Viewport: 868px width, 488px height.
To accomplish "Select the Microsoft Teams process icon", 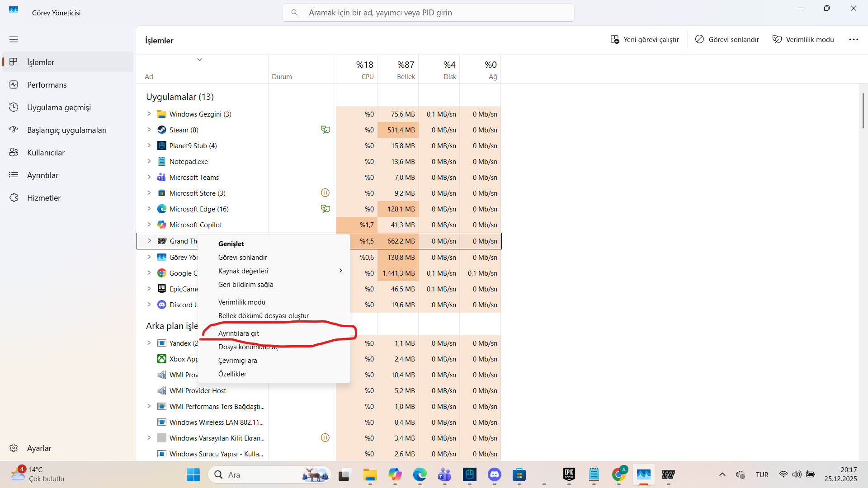I will point(161,178).
